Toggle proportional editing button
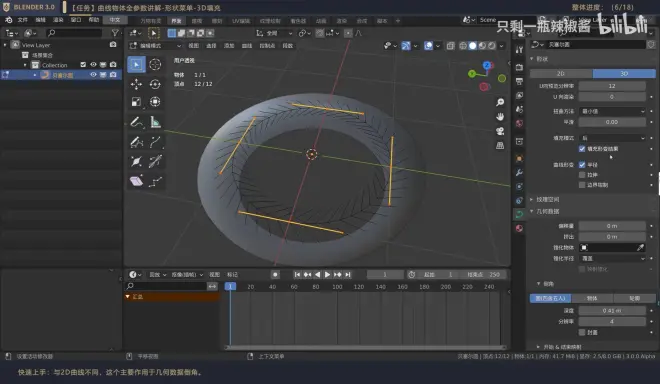 [348, 33]
